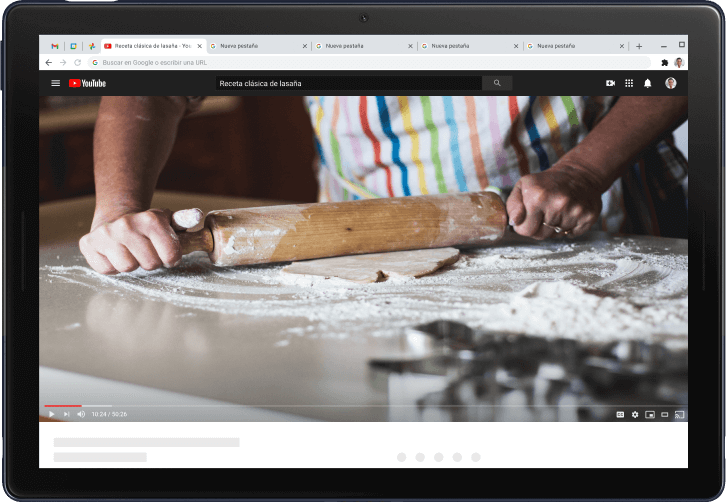Open Chrome extensions puzzle icon
This screenshot has height=502, width=726.
[664, 62]
